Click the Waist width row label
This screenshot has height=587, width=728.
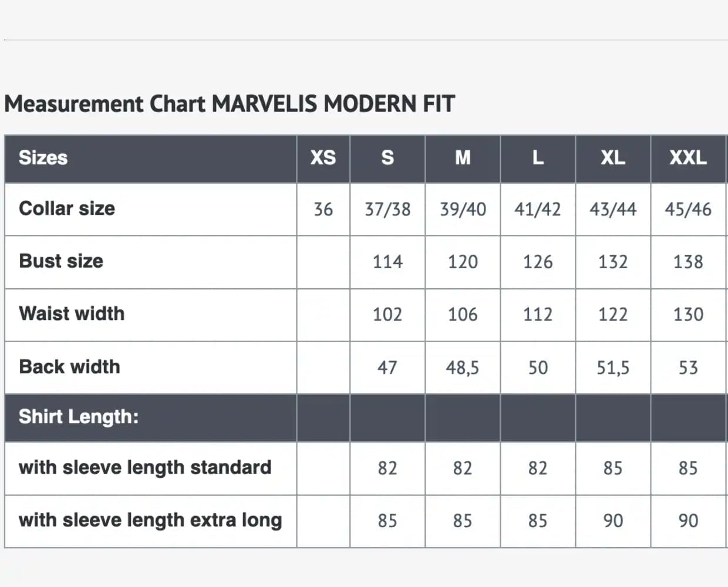pyautogui.click(x=72, y=313)
